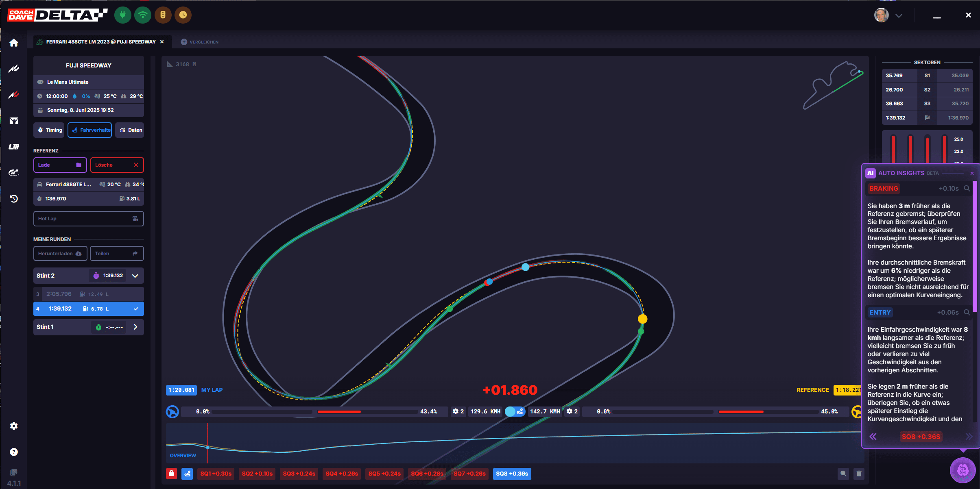Click the track minimap thumbnail
The width and height of the screenshot is (980, 489).
(x=833, y=85)
